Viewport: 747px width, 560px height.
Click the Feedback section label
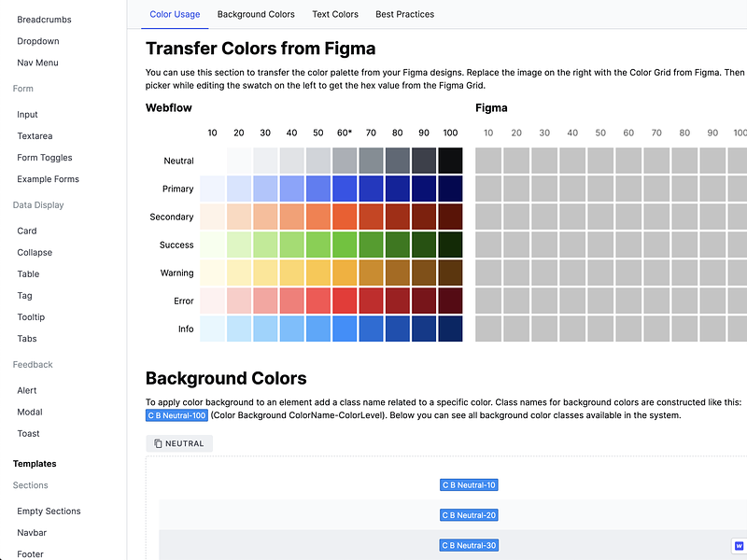click(x=33, y=364)
